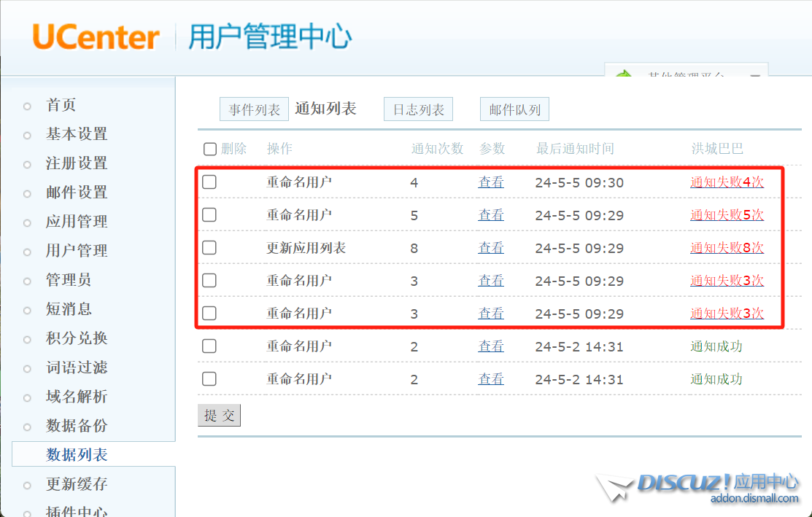Check the first 重命名用户 row checkbox
The image size is (812, 517).
209,182
